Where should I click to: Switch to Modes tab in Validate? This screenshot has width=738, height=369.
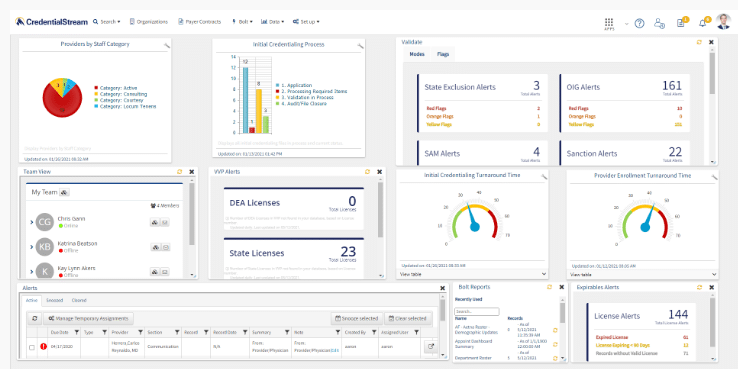pos(417,54)
